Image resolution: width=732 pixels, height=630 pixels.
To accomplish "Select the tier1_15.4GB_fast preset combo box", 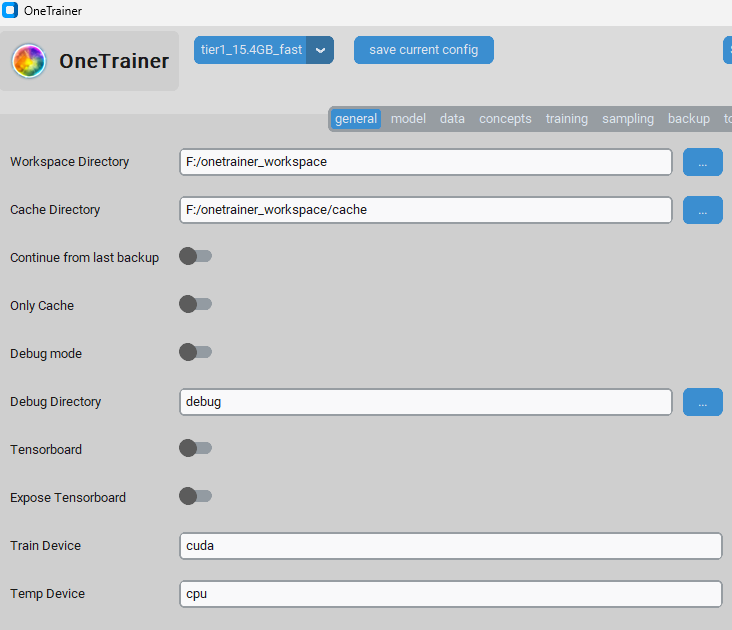I will tap(264, 50).
